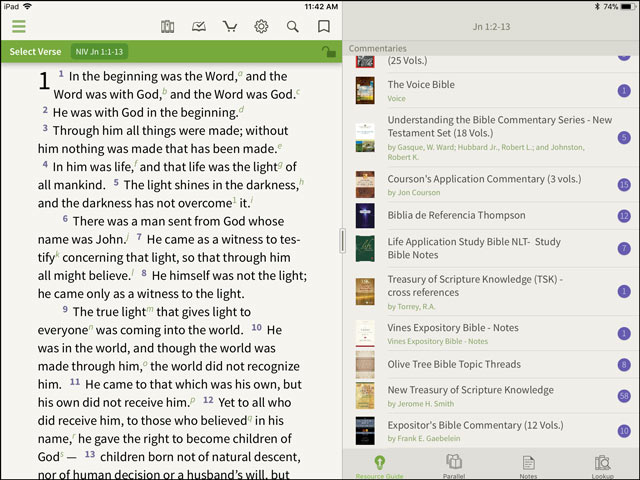Open Courson's Application Commentary (3 vols.) title
Screen dimensions: 640x480
pos(484,179)
